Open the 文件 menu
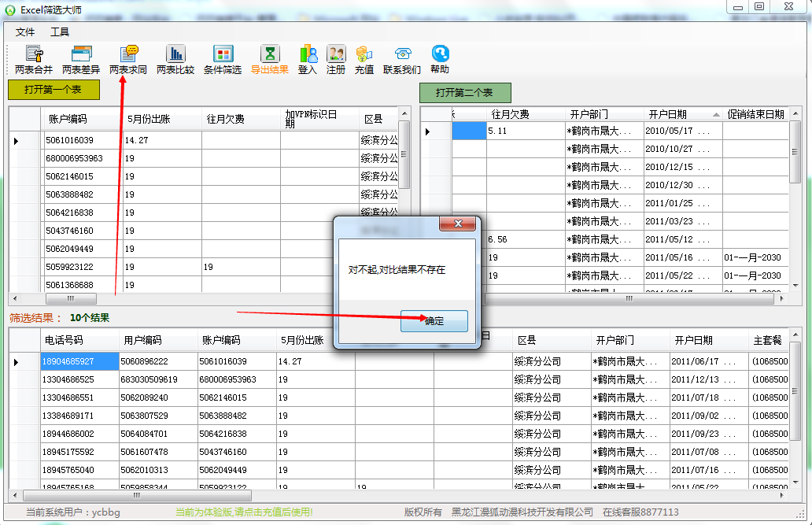 click(x=26, y=32)
